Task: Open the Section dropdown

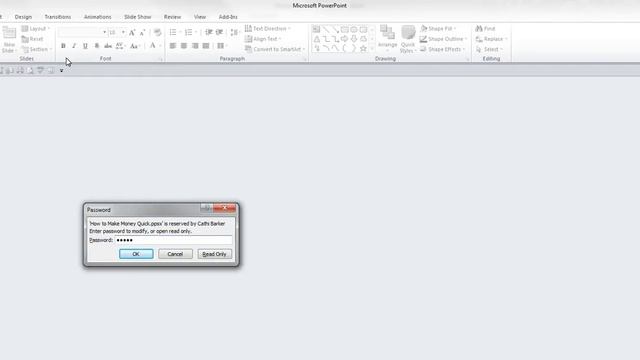Action: coord(37,49)
